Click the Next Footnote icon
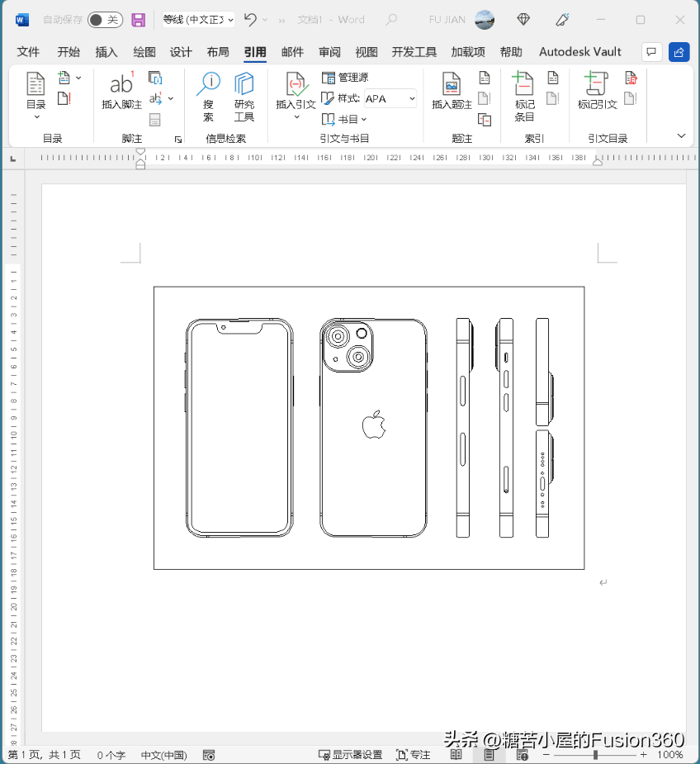Viewport: 700px width, 764px height. point(155,98)
